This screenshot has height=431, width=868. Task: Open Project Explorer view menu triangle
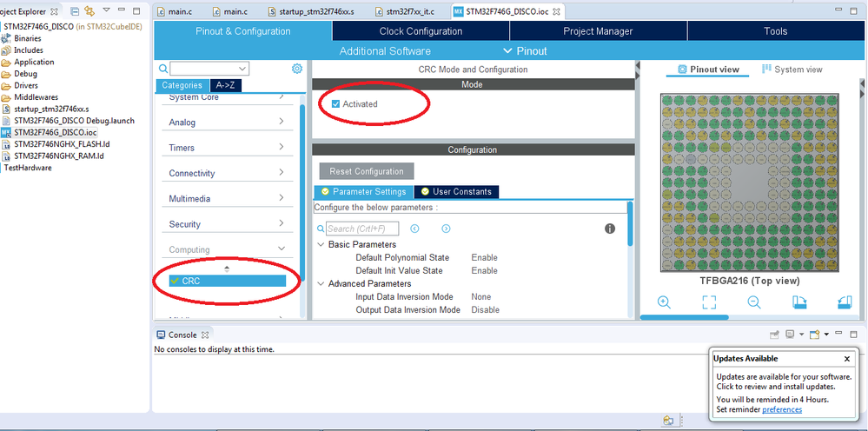[107, 10]
